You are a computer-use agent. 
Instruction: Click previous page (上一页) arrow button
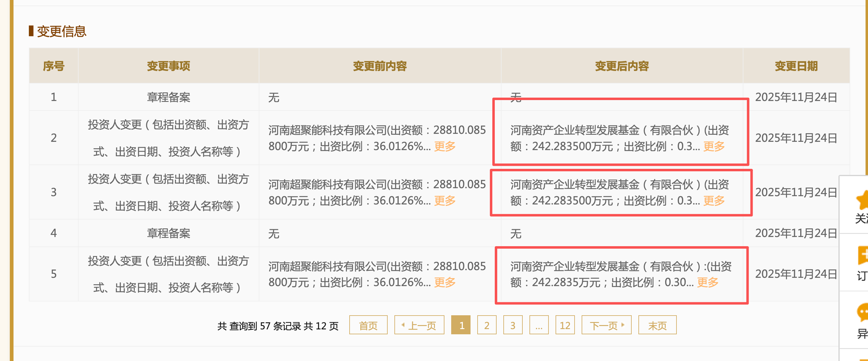419,325
